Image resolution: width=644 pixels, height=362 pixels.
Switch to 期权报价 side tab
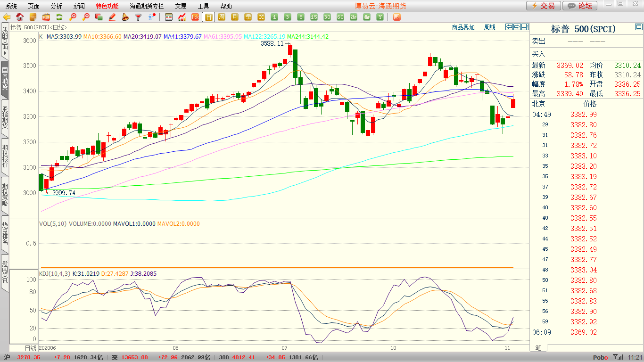click(5, 156)
